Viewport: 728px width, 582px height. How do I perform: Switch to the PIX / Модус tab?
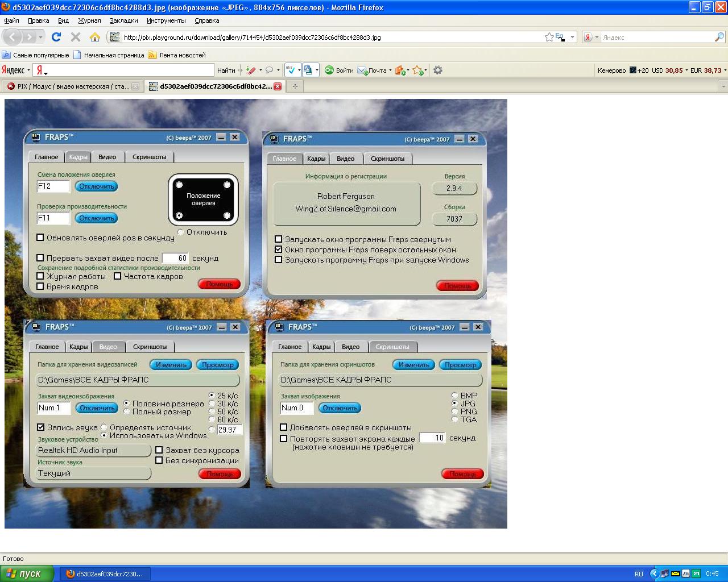click(72, 86)
